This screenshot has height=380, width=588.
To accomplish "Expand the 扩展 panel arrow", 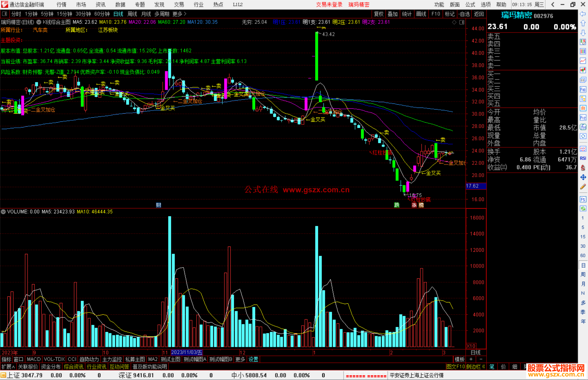I will (8, 367).
